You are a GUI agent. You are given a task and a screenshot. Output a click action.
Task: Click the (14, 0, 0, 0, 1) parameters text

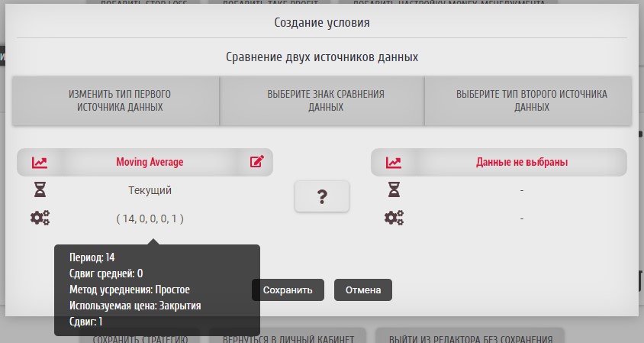(x=150, y=218)
